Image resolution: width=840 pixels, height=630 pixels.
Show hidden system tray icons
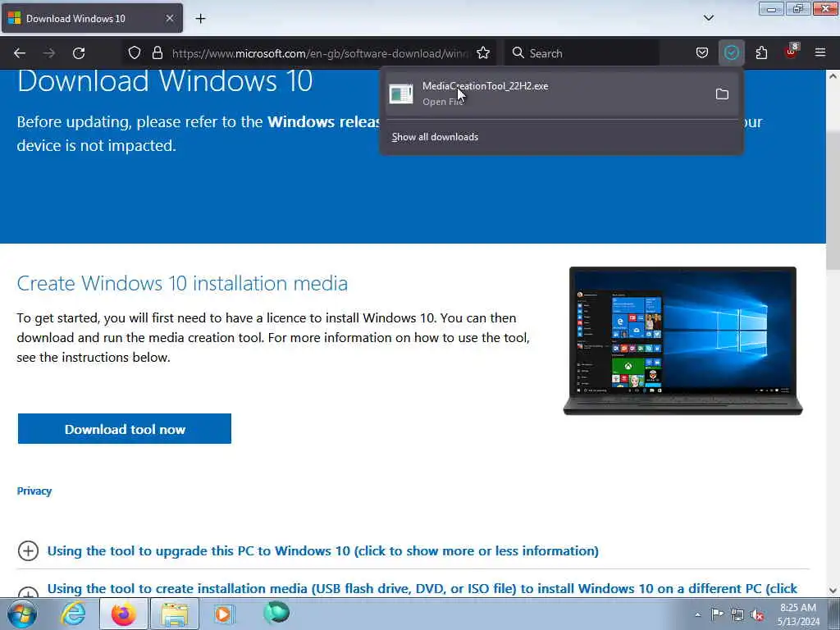pos(697,614)
